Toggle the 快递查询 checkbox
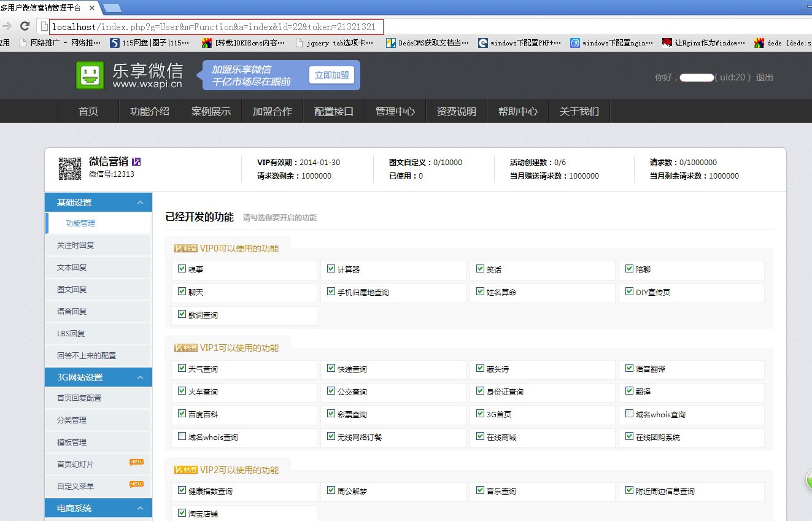The height and width of the screenshot is (521, 812). pyautogui.click(x=331, y=368)
